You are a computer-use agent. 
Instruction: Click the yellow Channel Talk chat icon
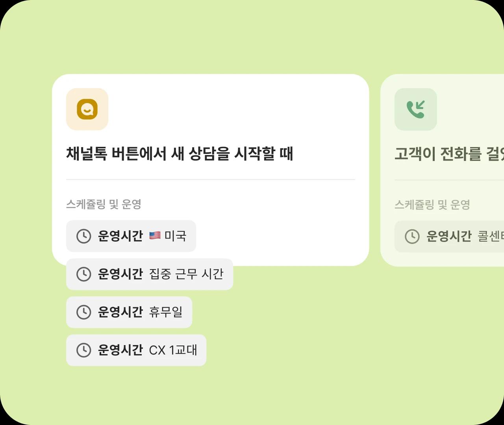pyautogui.click(x=87, y=109)
